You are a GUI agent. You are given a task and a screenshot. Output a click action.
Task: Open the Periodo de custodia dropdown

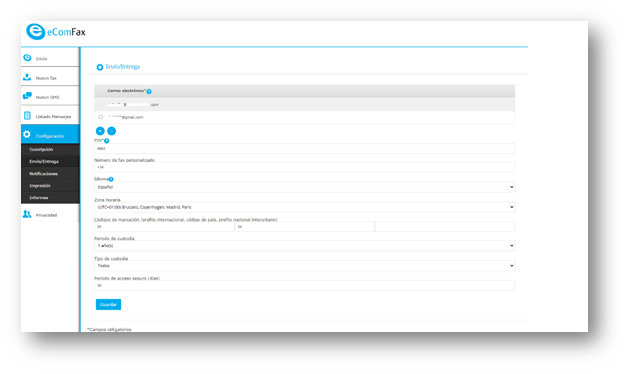click(x=304, y=246)
